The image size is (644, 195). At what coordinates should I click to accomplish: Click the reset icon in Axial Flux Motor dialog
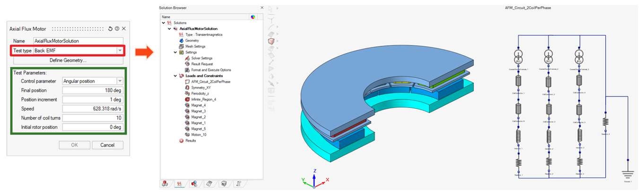tap(110, 29)
